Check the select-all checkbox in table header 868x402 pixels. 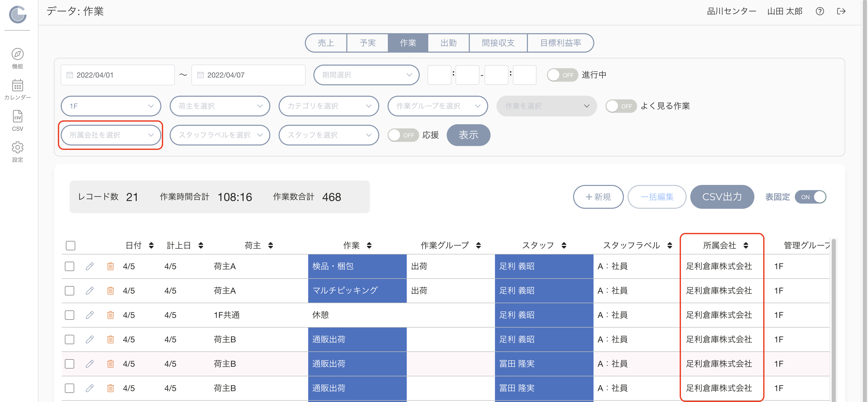point(70,245)
